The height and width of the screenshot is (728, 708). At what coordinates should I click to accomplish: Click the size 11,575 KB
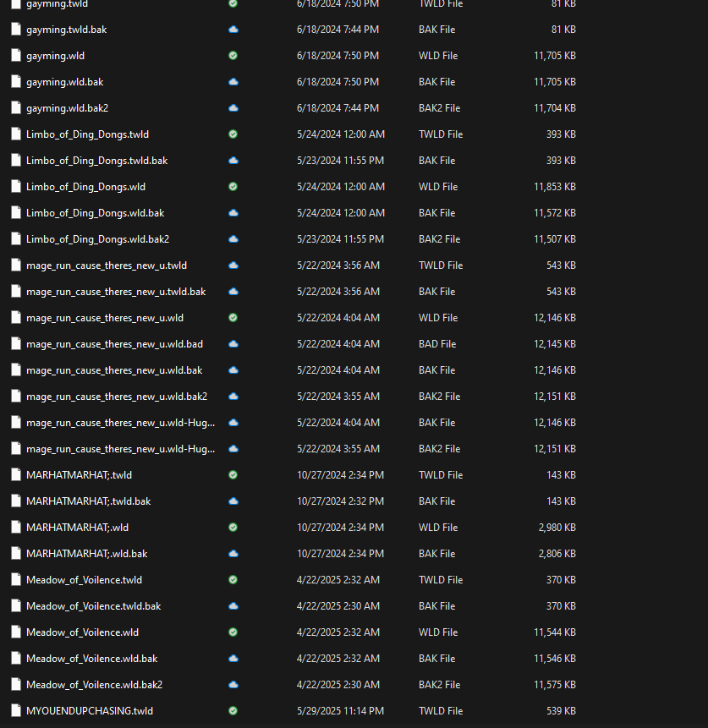pos(555,685)
